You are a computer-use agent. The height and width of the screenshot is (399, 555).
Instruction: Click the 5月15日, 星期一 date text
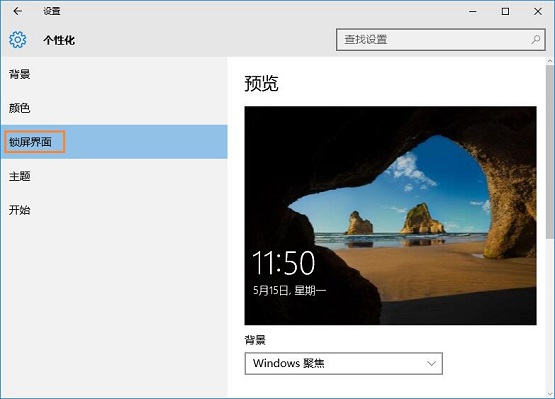pos(289,291)
